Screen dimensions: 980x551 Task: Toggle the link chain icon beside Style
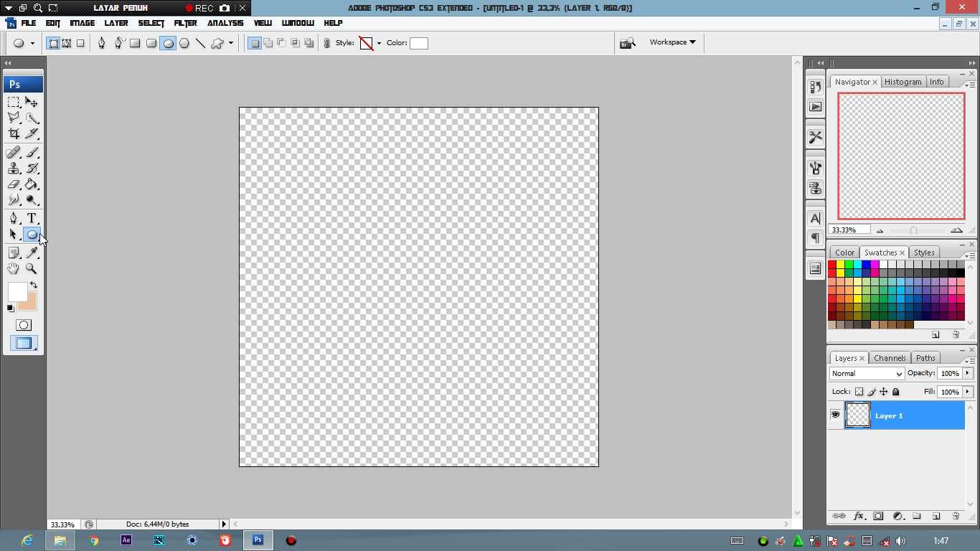(327, 43)
